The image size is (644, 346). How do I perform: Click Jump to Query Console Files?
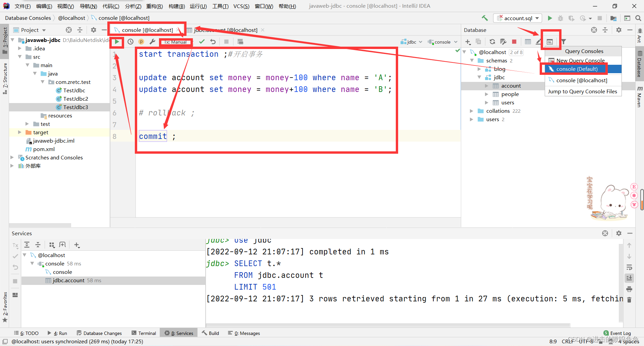click(583, 91)
